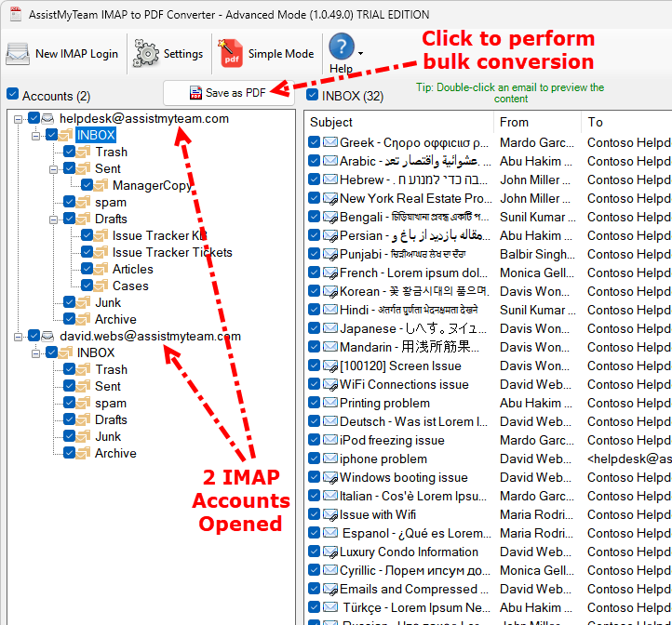Switch to Simple Mode using the PDF icon
Image resolution: width=672 pixels, height=625 pixels.
click(232, 54)
